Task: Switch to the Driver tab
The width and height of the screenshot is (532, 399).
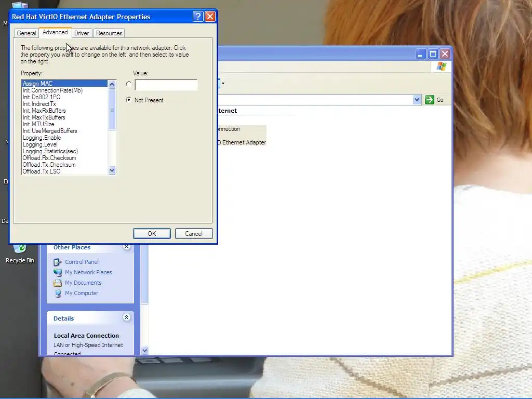Action: 82,33
